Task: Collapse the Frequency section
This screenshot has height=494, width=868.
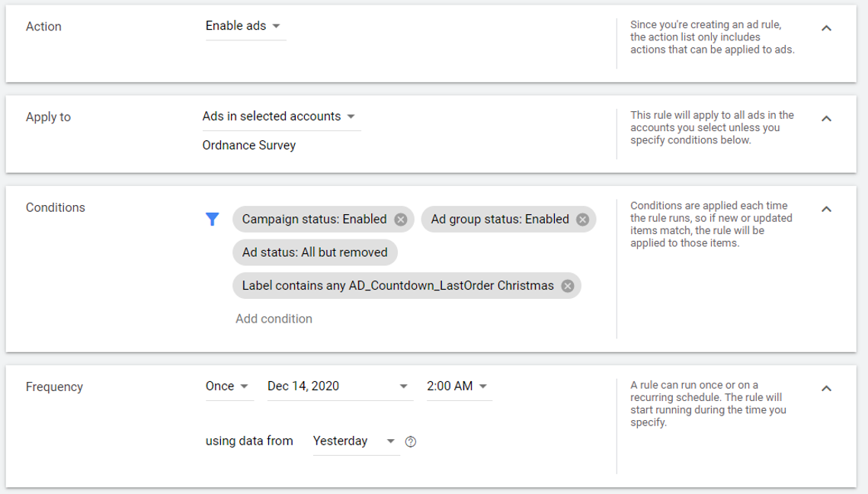Action: [x=827, y=388]
